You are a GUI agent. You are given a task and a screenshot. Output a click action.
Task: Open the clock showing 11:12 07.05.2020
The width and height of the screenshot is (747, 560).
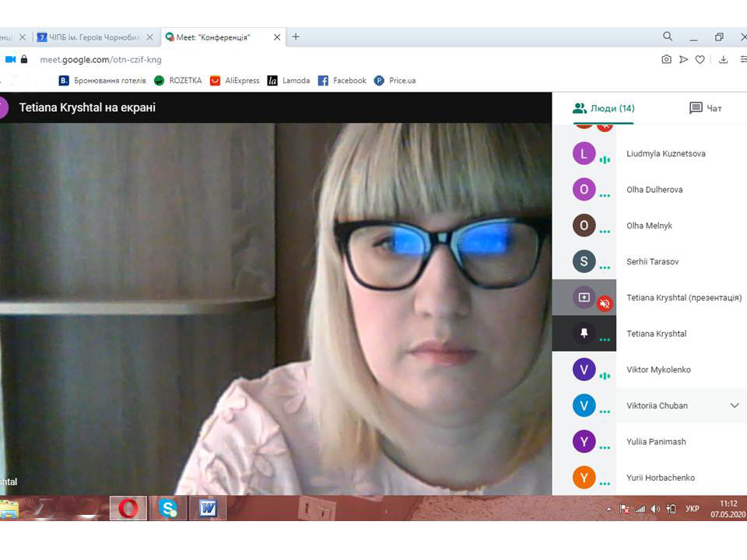click(x=728, y=509)
